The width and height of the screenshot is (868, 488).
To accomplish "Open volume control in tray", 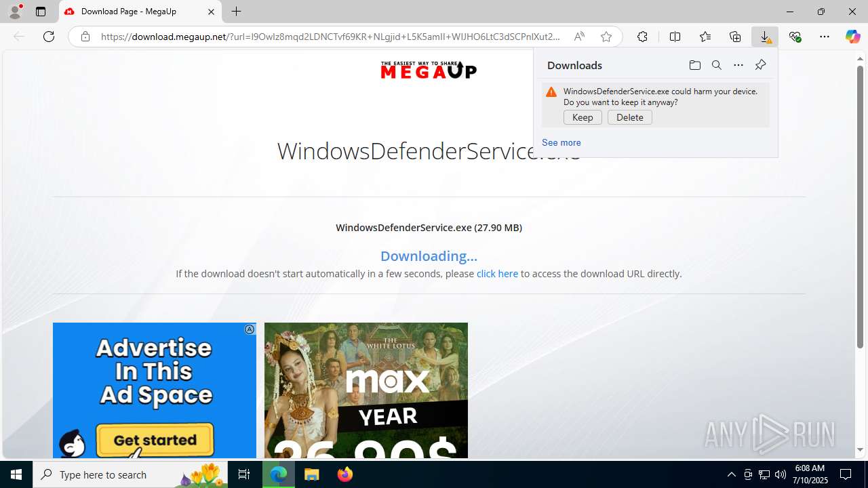I will tap(781, 474).
